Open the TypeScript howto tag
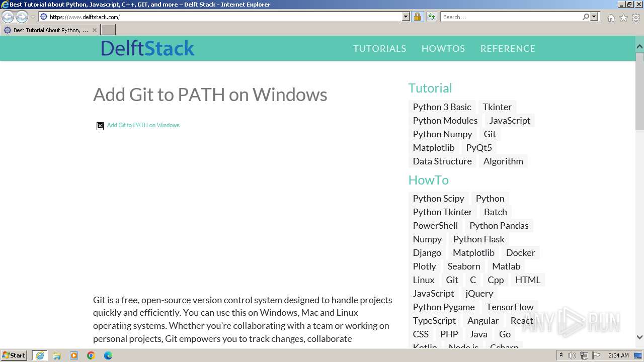Viewport: 644px width, 362px height. 434,320
